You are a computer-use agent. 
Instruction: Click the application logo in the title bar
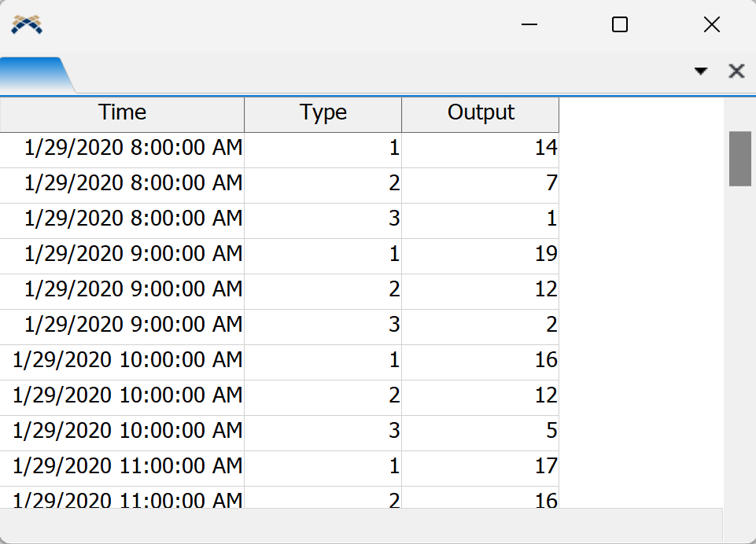27,24
